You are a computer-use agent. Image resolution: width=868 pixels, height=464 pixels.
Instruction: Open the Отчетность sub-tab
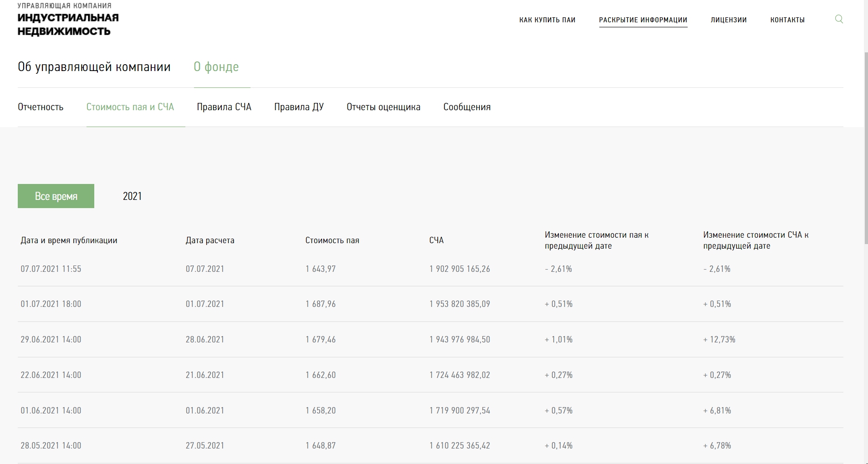(41, 107)
